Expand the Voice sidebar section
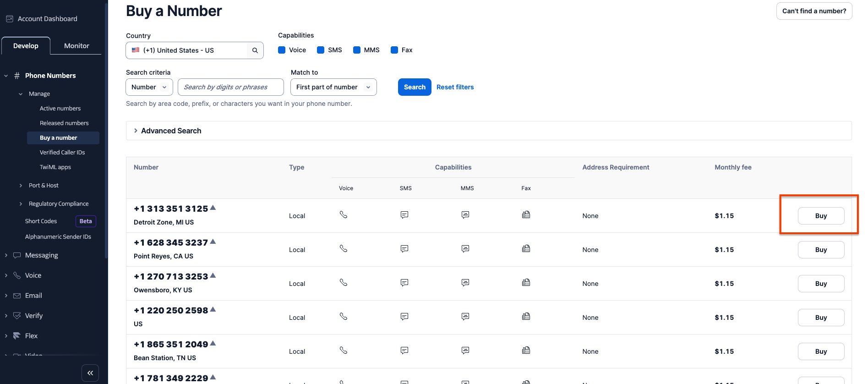The height and width of the screenshot is (384, 868). [6, 275]
